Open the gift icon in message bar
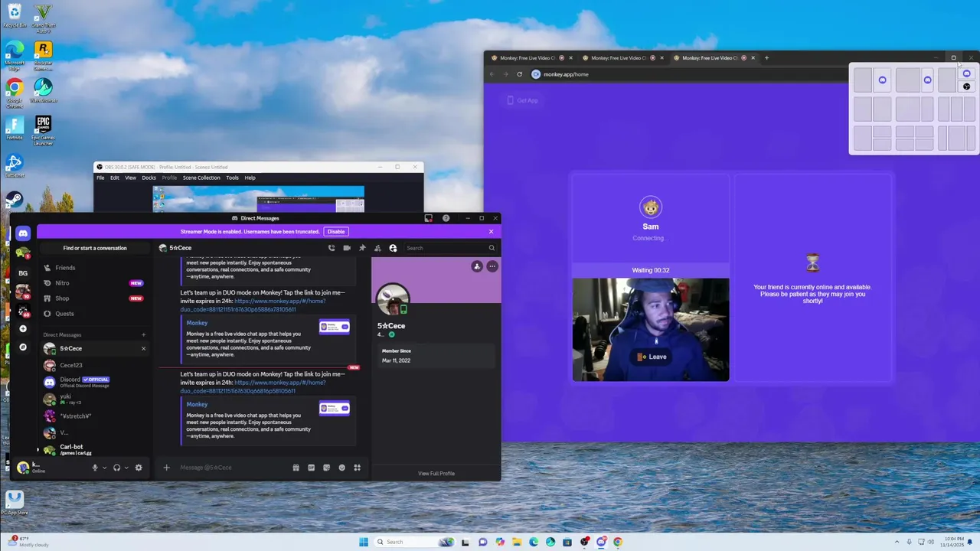This screenshot has width=980, height=551. point(296,468)
